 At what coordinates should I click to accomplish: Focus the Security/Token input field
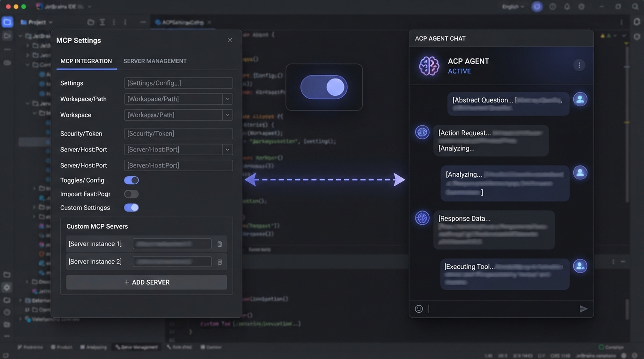[178, 133]
